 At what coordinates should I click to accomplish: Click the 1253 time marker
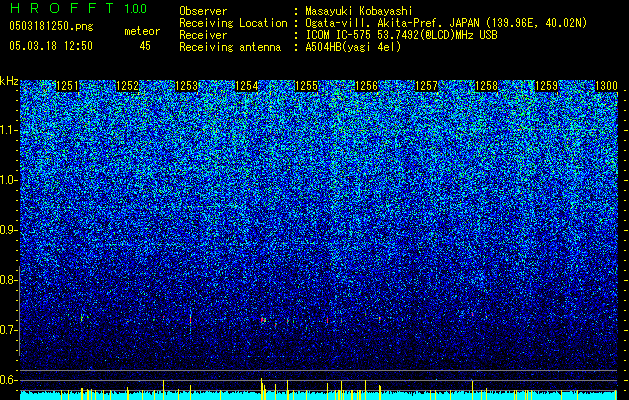(x=187, y=86)
